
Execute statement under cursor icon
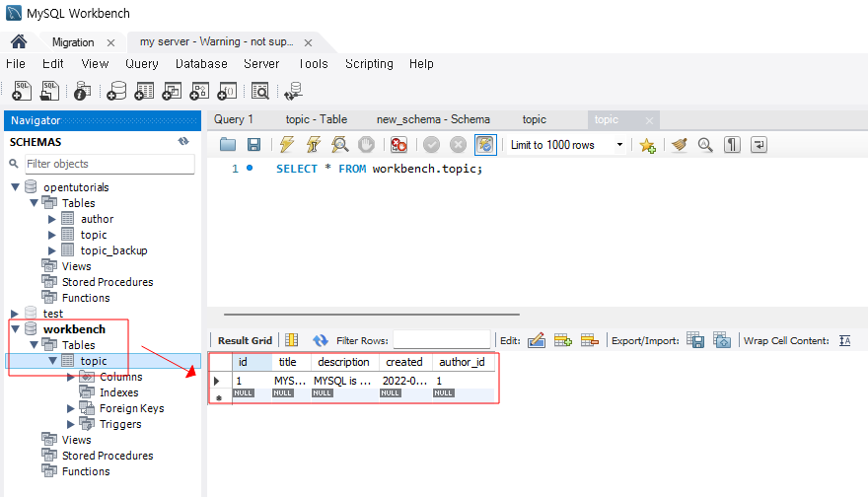[314, 145]
